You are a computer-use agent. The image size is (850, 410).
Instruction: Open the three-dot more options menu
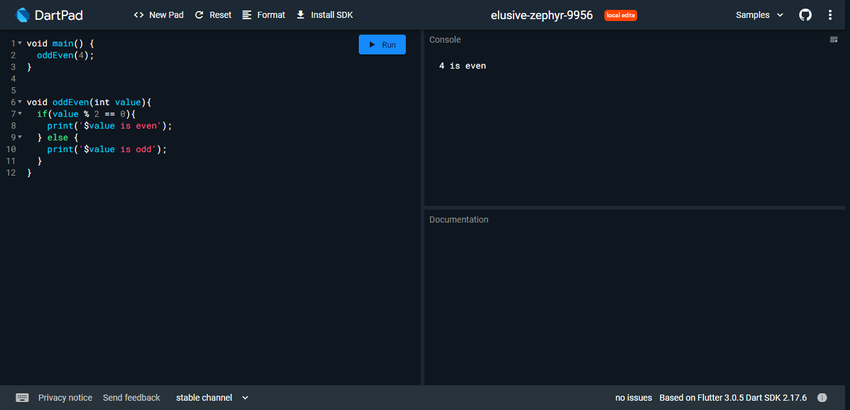click(830, 15)
